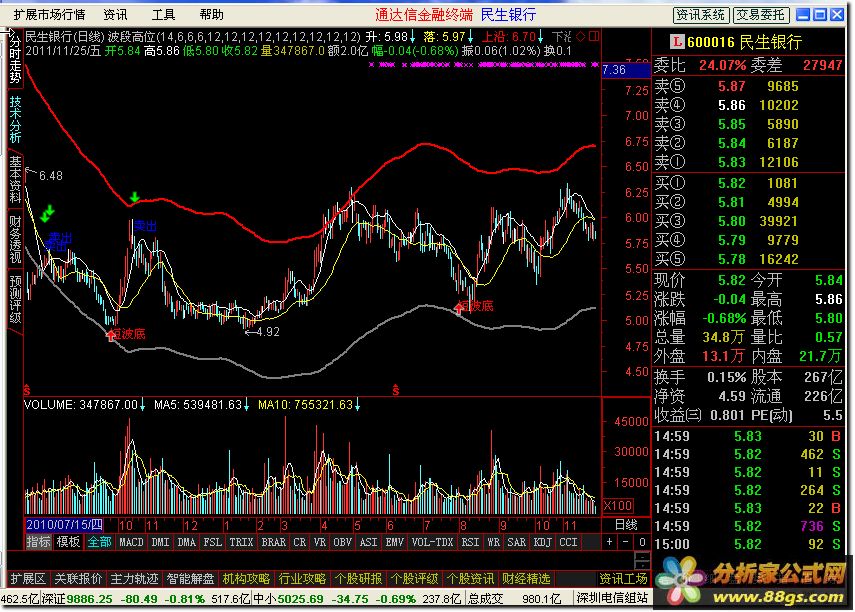The height and width of the screenshot is (612, 855).
Task: Enable the RSI indicator
Action: point(470,542)
